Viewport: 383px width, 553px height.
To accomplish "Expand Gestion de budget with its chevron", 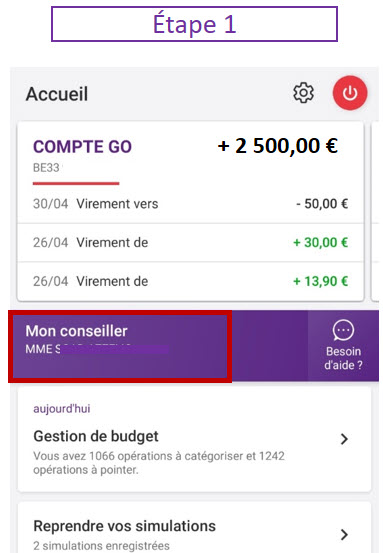I will (344, 439).
